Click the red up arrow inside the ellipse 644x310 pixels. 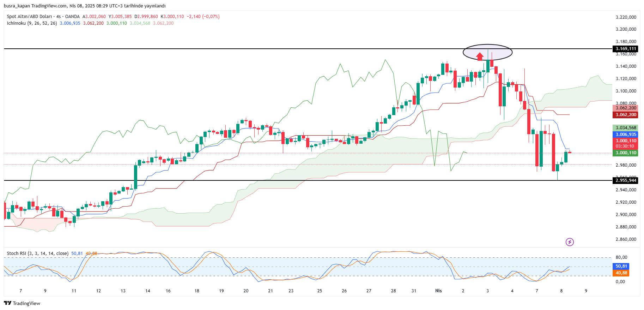[x=479, y=56]
